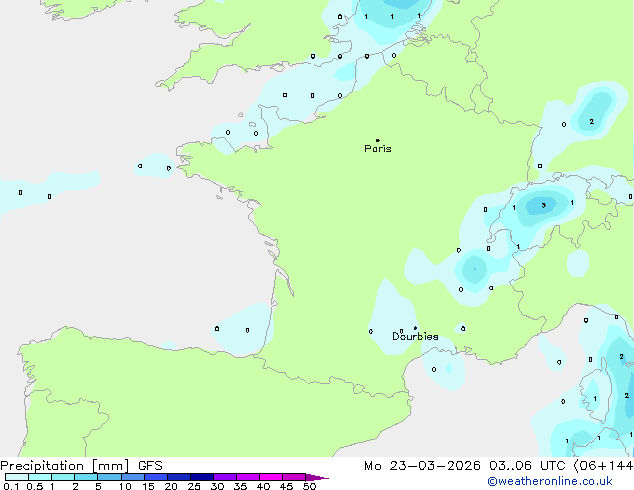Click the Paris city dot marker
The image size is (634, 490).
(x=378, y=140)
